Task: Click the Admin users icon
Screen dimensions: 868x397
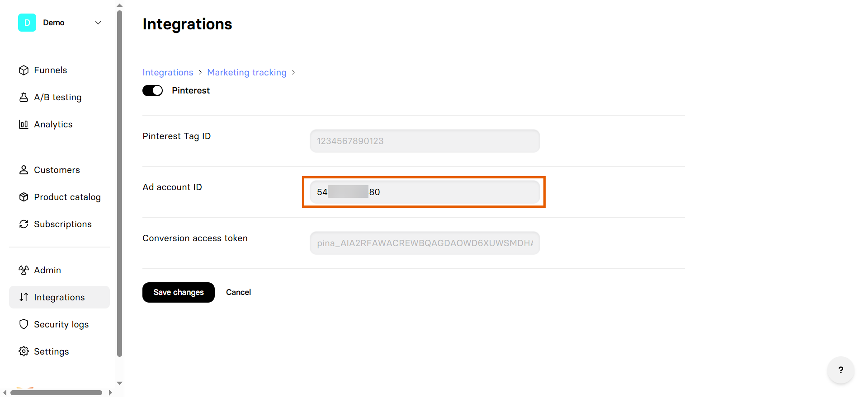Action: pos(24,270)
